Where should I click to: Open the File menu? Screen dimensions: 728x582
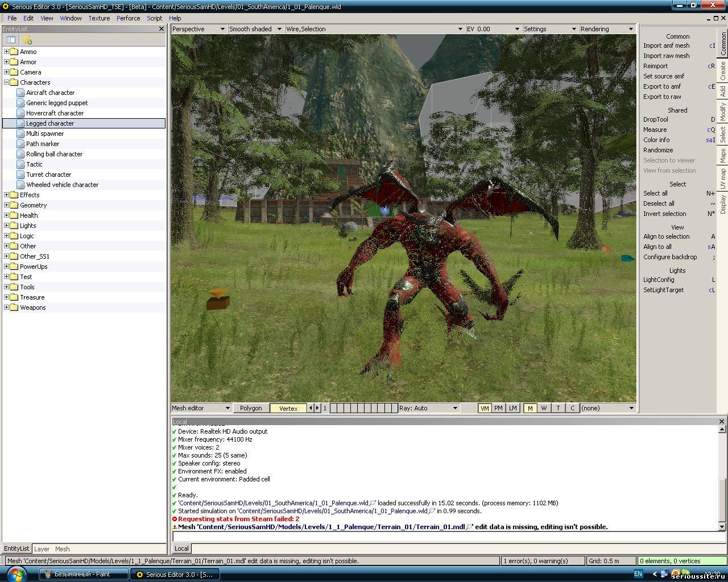[x=12, y=18]
